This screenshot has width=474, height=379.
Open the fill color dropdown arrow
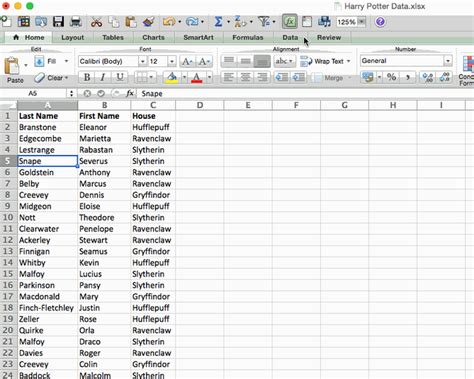184,77
